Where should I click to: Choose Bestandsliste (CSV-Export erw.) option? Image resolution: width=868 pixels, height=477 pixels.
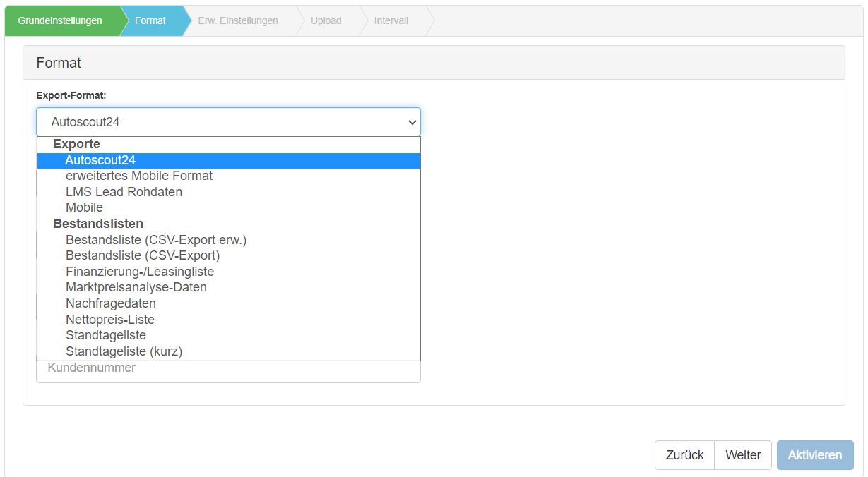pyautogui.click(x=229, y=240)
